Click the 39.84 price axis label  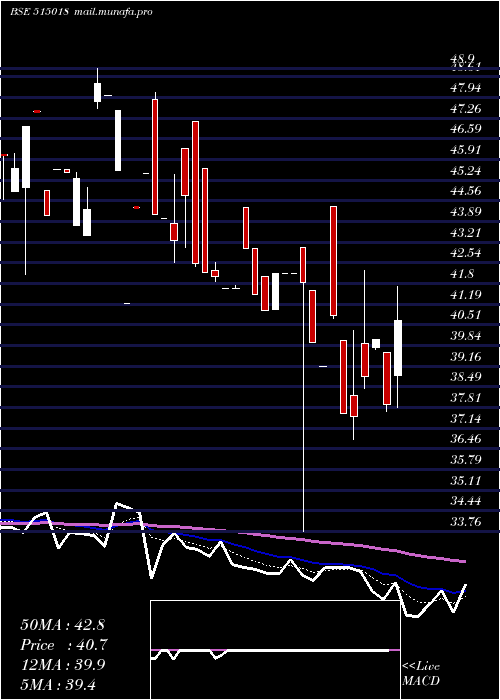(x=466, y=336)
